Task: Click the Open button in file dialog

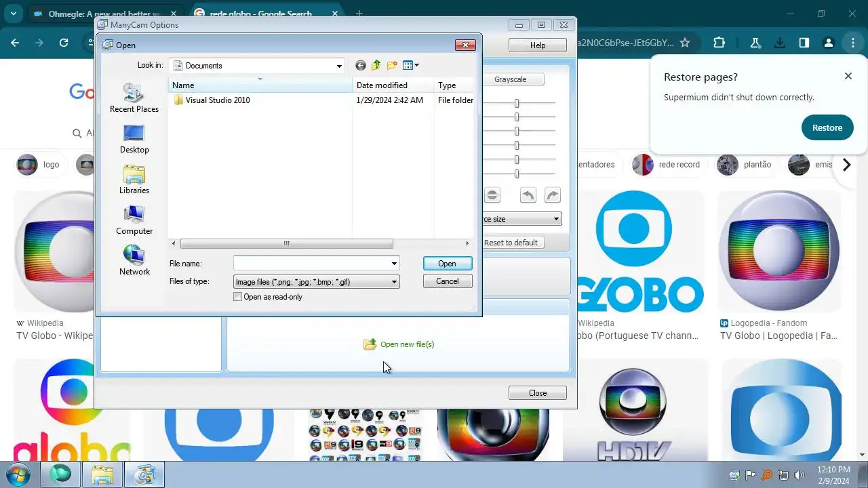Action: tap(447, 264)
